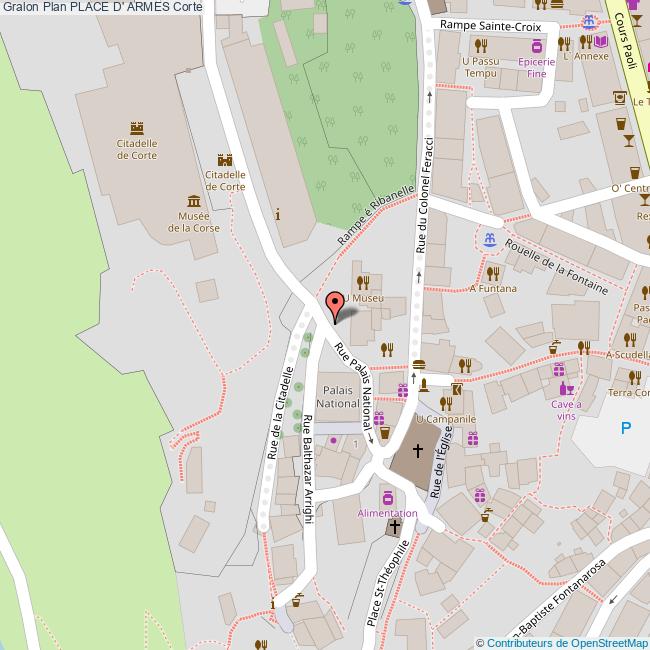This screenshot has height=650, width=650.
Task: Select the U Campanile restaurant icon
Action: coord(446,403)
